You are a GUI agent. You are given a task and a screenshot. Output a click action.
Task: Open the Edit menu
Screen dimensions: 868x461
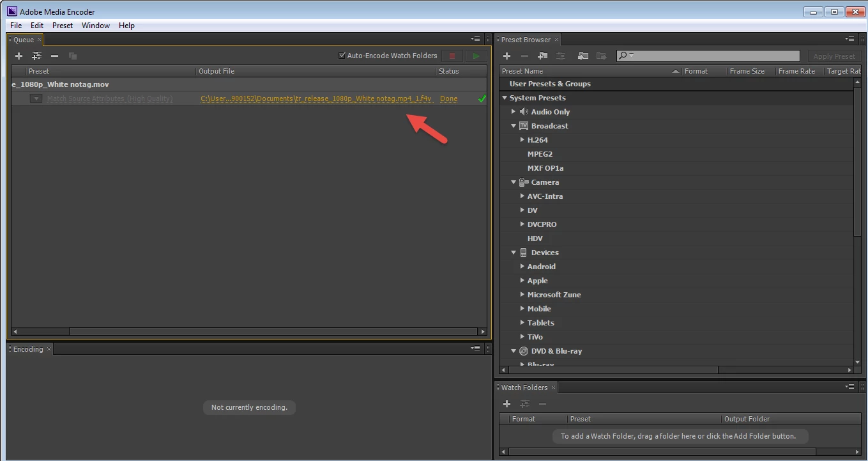click(x=37, y=26)
